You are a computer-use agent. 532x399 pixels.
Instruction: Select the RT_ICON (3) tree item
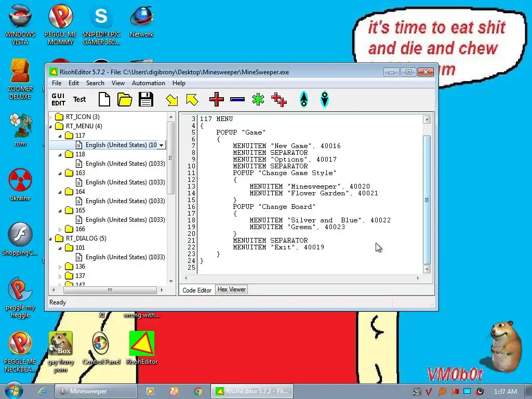pyautogui.click(x=83, y=117)
